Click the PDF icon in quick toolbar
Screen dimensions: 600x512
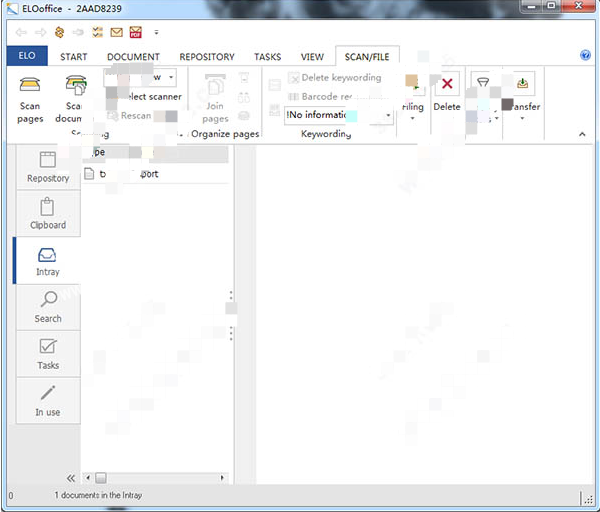[135, 33]
